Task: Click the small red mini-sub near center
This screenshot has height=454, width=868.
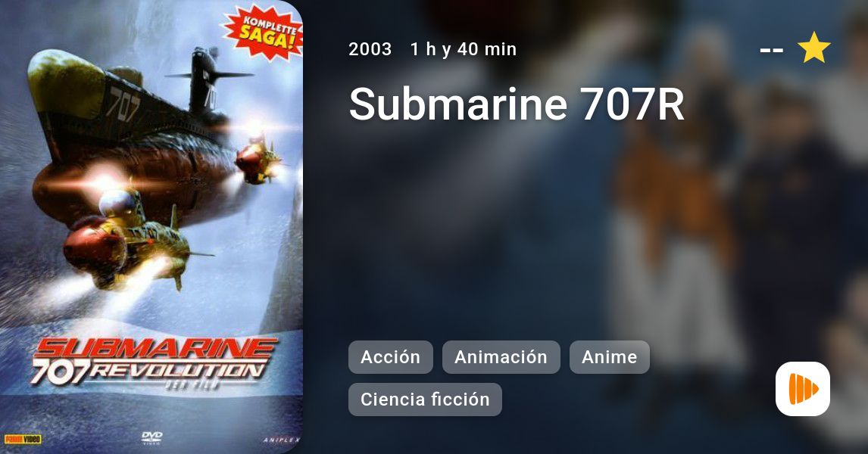Action: (258, 160)
